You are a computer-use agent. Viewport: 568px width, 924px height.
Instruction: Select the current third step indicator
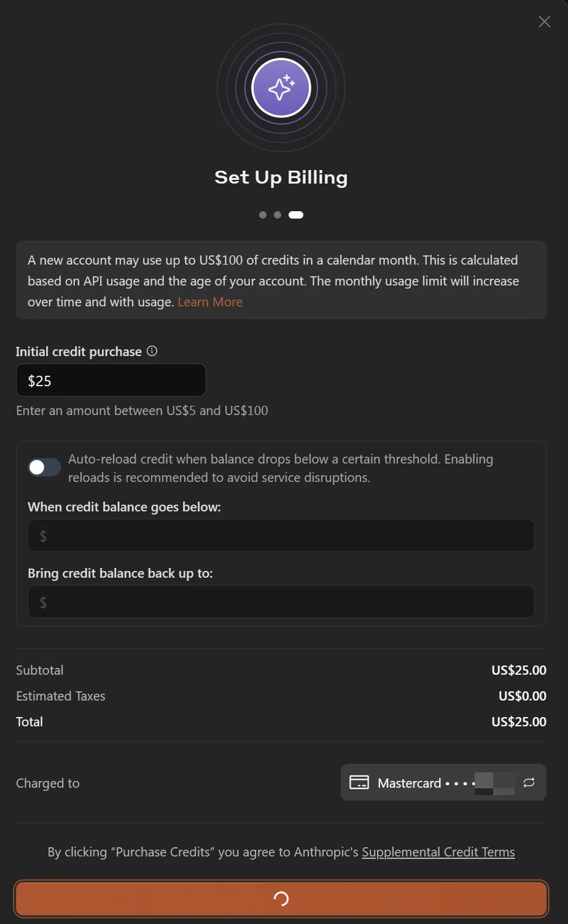pyautogui.click(x=296, y=215)
